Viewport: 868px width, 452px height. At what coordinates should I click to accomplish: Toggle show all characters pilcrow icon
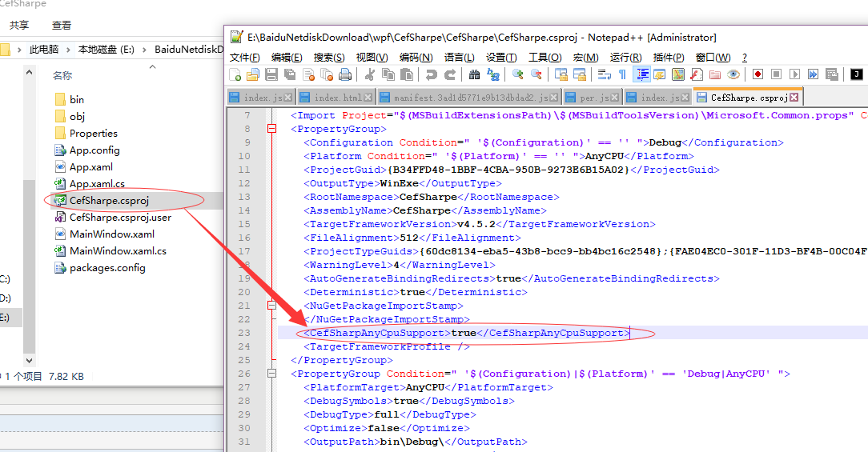click(x=623, y=74)
